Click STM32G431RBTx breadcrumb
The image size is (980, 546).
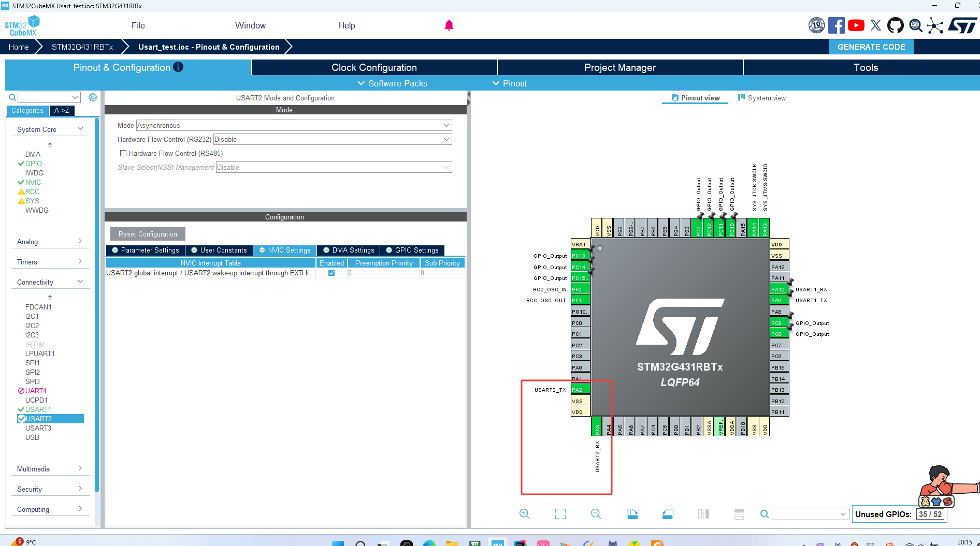82,47
